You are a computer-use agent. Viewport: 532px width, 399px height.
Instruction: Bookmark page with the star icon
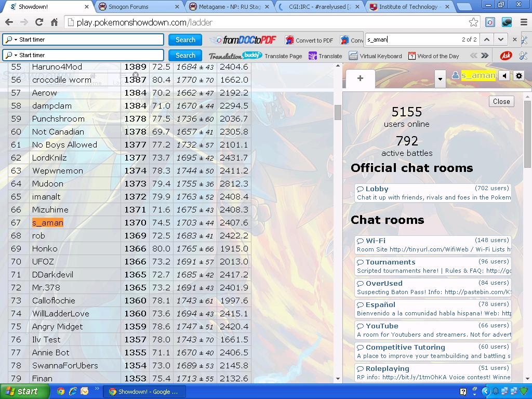[473, 22]
